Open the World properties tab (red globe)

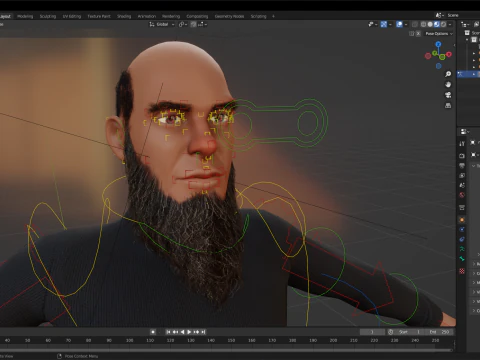462,195
